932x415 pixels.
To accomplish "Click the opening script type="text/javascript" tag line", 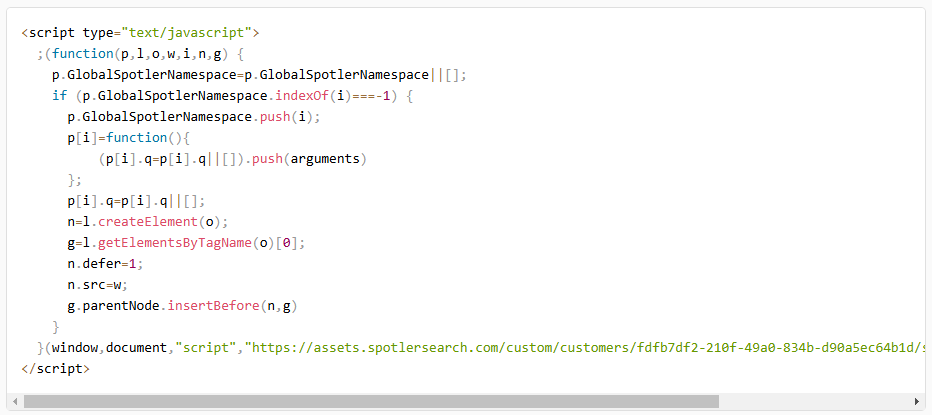I will [140, 32].
